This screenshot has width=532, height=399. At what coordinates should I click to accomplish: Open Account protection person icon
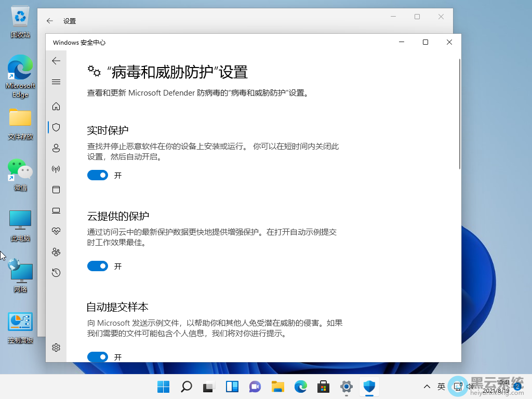pos(56,148)
